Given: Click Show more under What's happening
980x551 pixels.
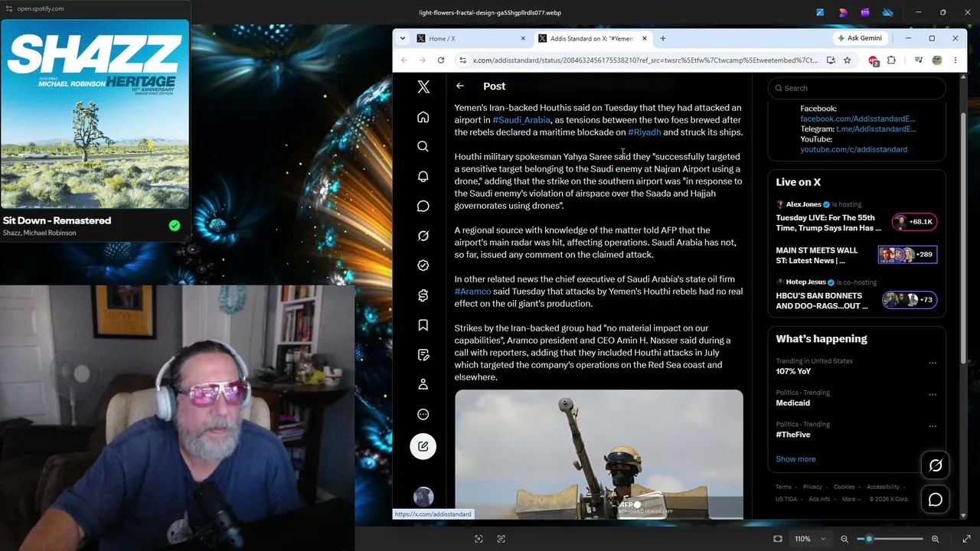Looking at the screenshot, I should [x=795, y=459].
